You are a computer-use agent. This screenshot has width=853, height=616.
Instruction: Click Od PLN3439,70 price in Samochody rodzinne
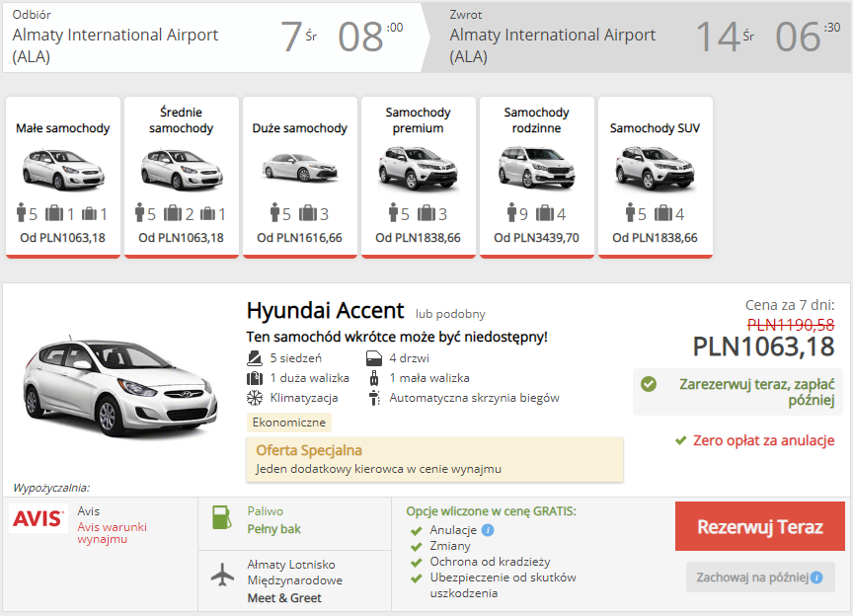(x=536, y=238)
